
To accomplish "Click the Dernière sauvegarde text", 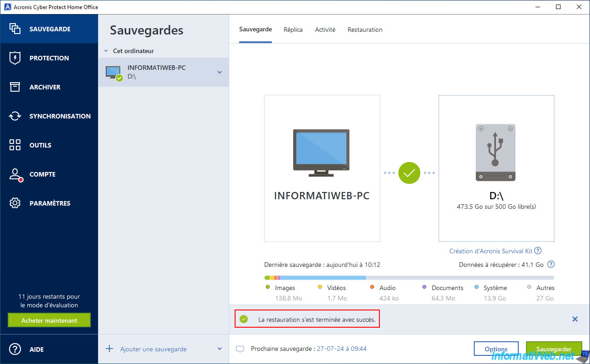I will tap(322, 265).
